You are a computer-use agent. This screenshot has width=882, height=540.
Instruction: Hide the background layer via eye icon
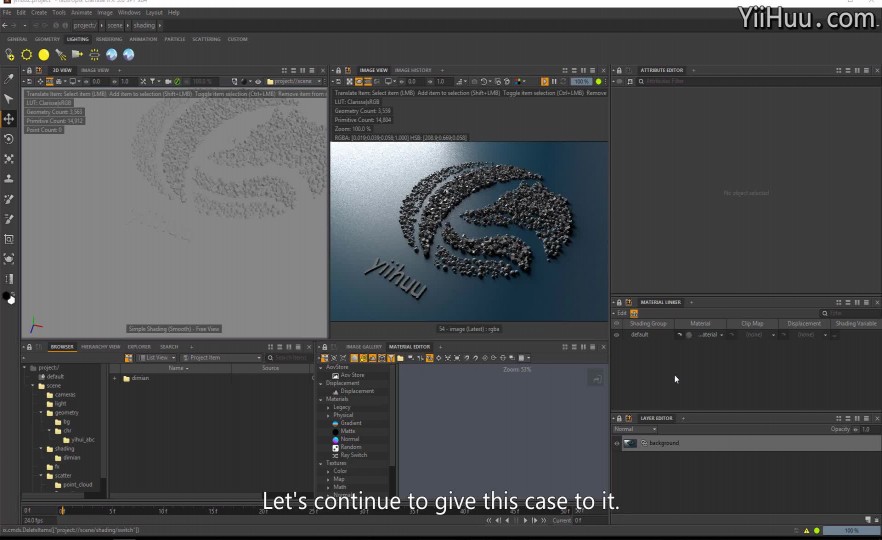point(616,443)
